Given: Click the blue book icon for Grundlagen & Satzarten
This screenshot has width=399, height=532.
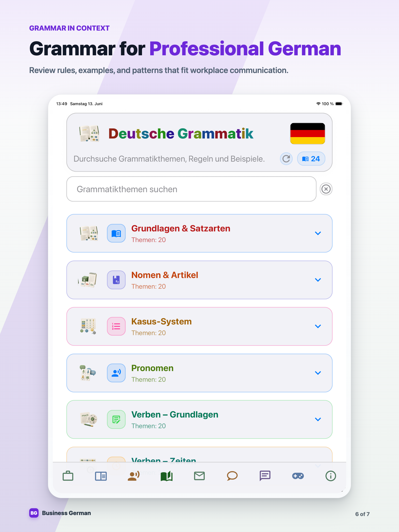Looking at the screenshot, I should pyautogui.click(x=116, y=233).
